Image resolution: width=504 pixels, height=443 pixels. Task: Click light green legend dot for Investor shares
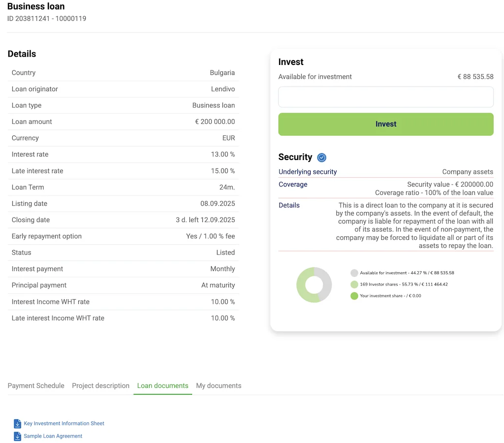[x=354, y=285]
